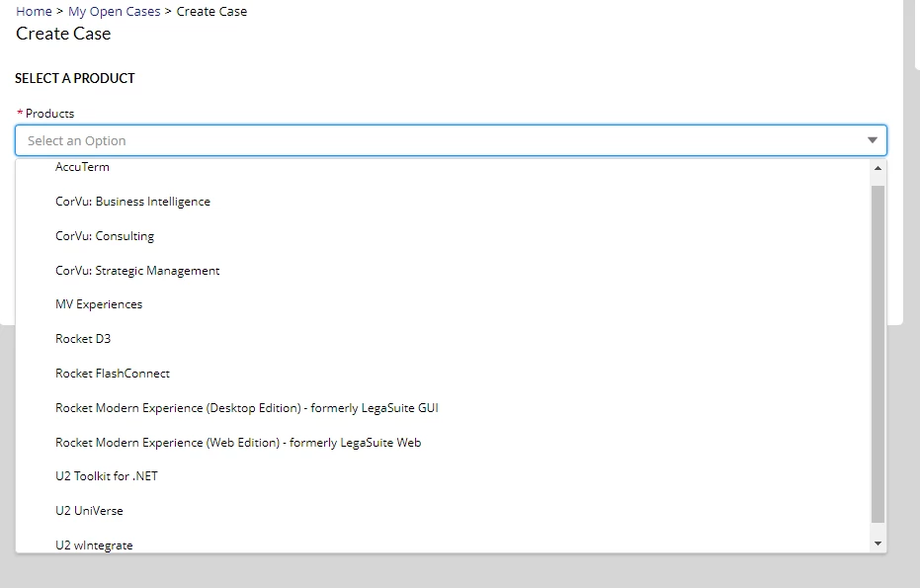Screen dimensions: 920x588
Task: Select MV Experiences product
Action: coord(443,304)
